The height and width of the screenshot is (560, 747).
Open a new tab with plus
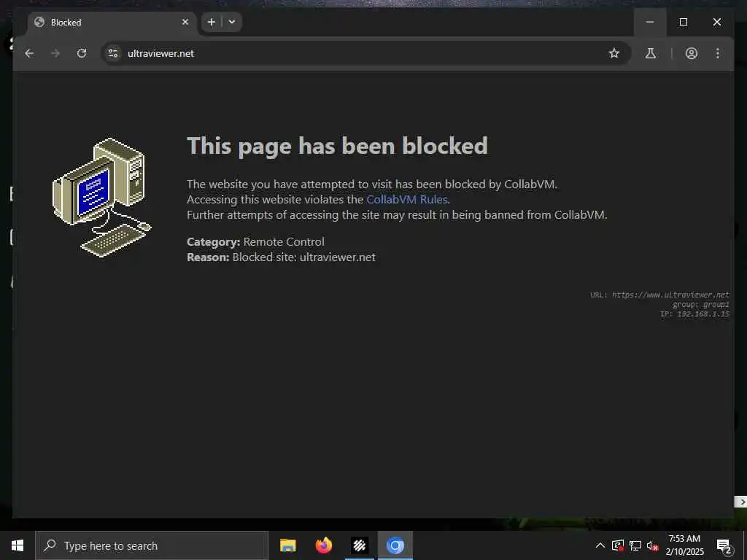[x=212, y=22]
